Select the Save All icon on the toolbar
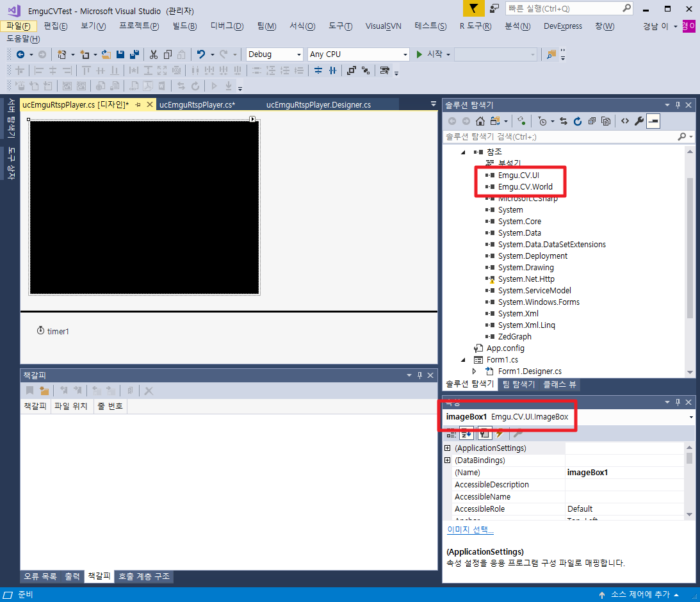 [136, 54]
